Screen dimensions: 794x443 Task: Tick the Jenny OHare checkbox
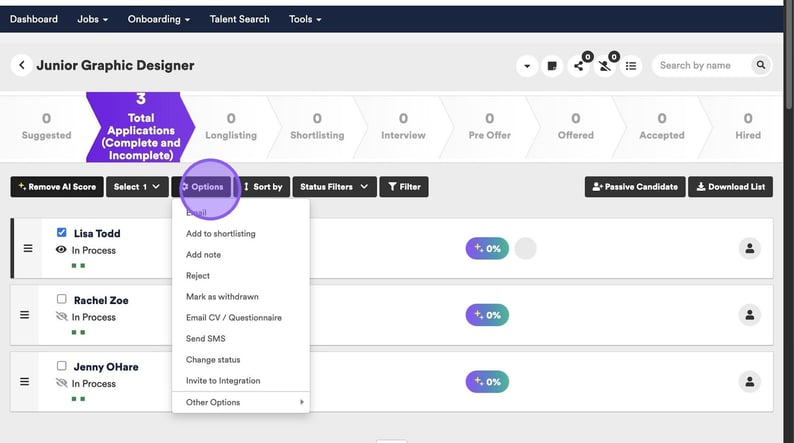tap(62, 366)
